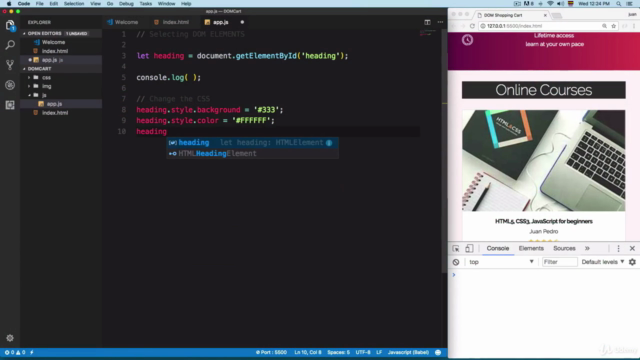640x360 pixels.
Task: Expand the css folder
Action: (x=29, y=78)
